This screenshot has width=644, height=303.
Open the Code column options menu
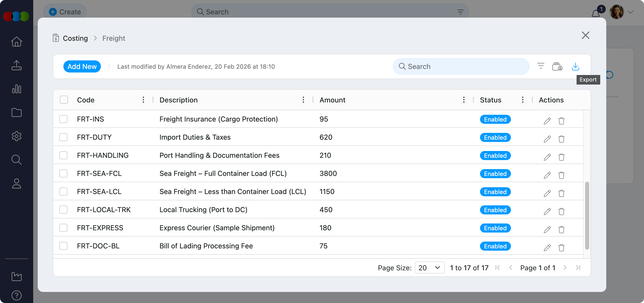pyautogui.click(x=143, y=100)
